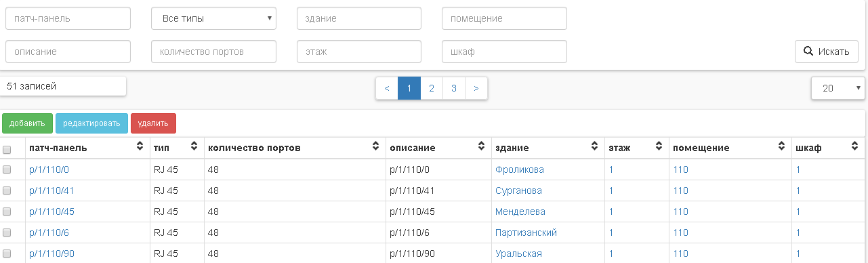Viewport: 868px width, 263px height.
Task: Sort by описание column arrows icon
Action: pyautogui.click(x=481, y=146)
